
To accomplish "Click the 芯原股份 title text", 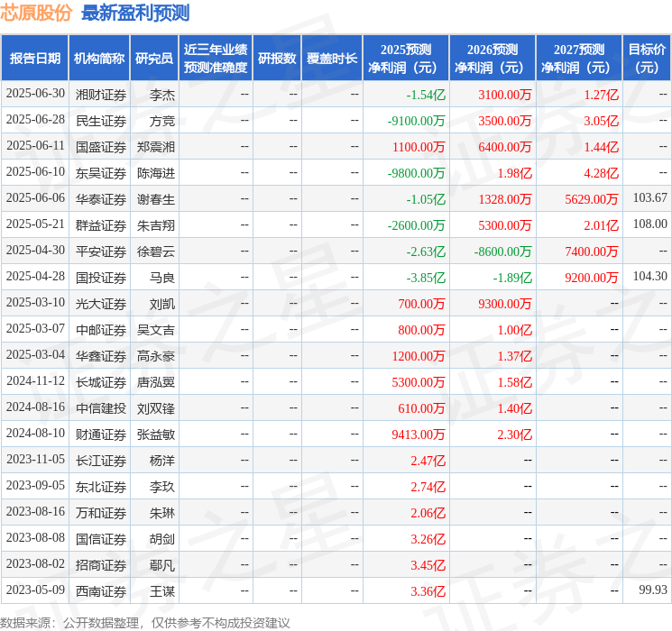I will coord(37,13).
